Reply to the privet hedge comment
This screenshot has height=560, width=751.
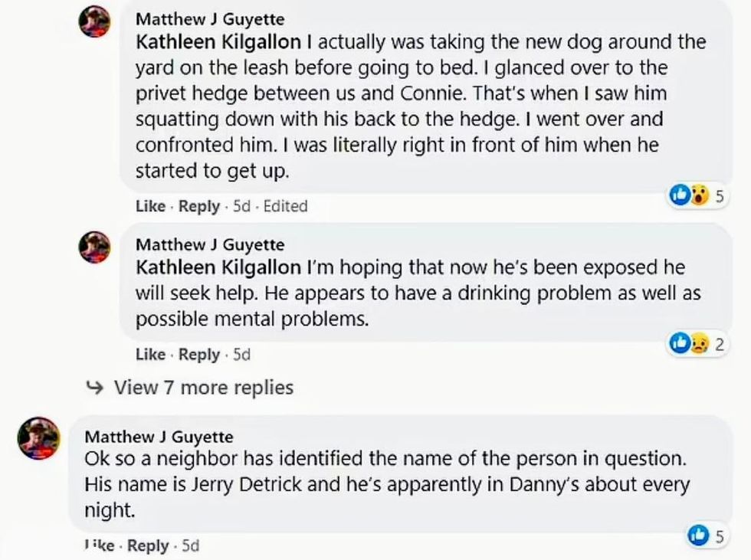coord(198,206)
